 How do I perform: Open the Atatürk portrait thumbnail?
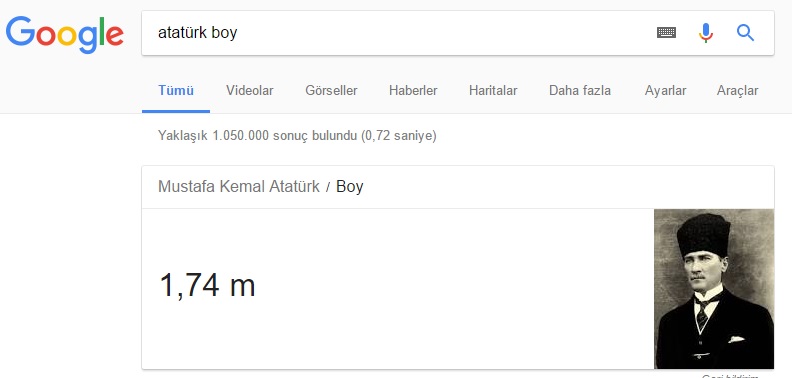click(714, 289)
